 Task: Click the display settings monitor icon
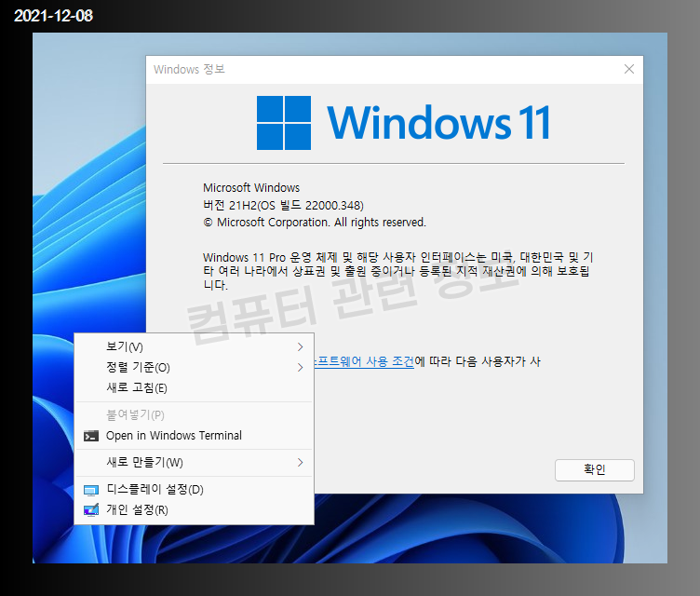tap(91, 490)
